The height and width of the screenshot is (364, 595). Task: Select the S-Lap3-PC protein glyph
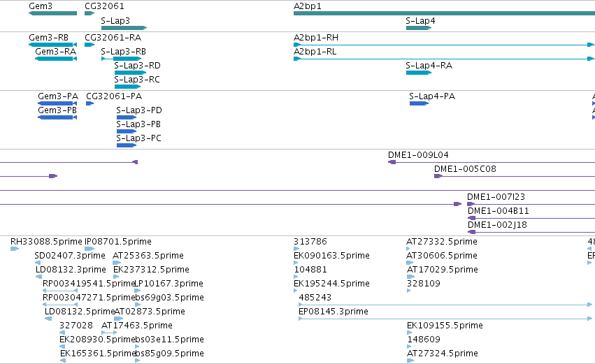point(127,145)
